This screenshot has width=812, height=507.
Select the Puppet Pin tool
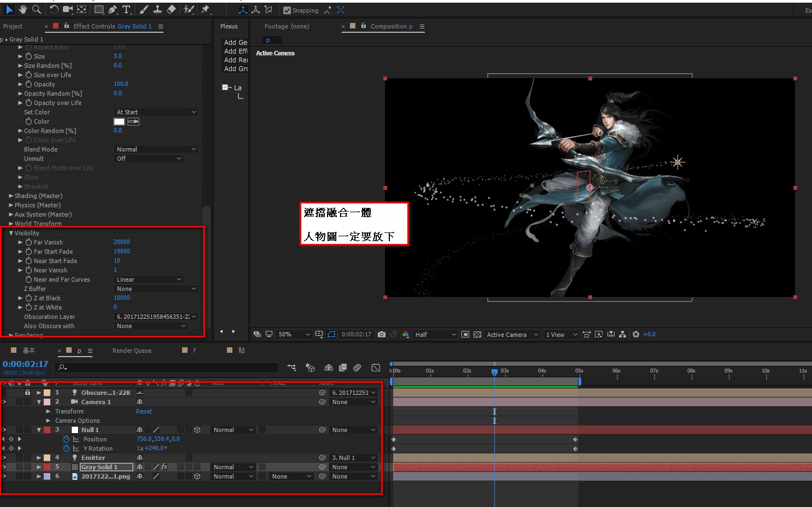[205, 9]
